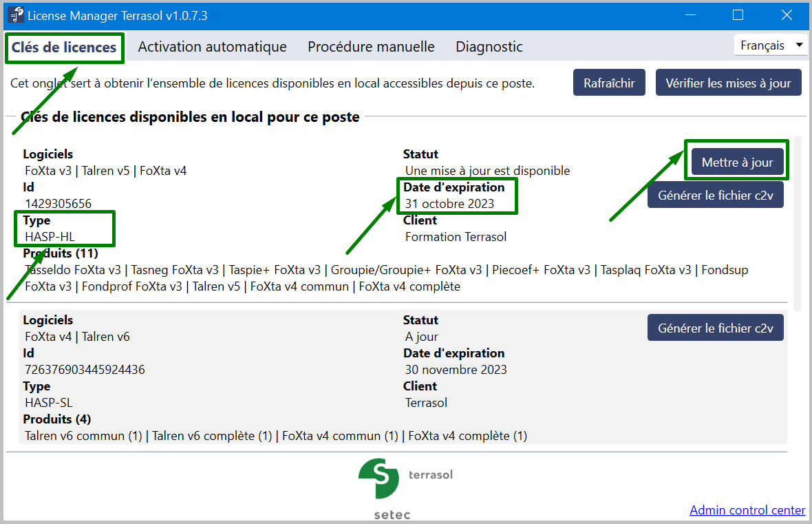Screen dimensions: 812x524
Task: Click the Produits (11) heading
Action: [61, 253]
